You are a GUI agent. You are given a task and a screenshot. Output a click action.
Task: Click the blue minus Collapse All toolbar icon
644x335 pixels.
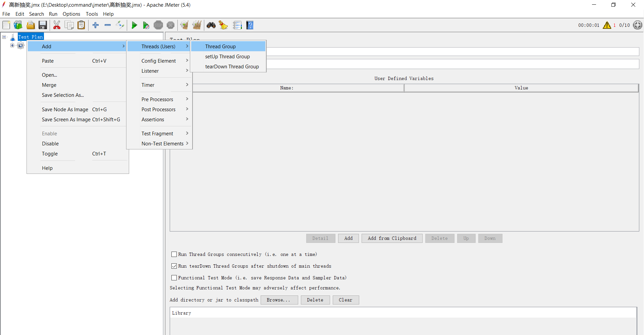108,25
